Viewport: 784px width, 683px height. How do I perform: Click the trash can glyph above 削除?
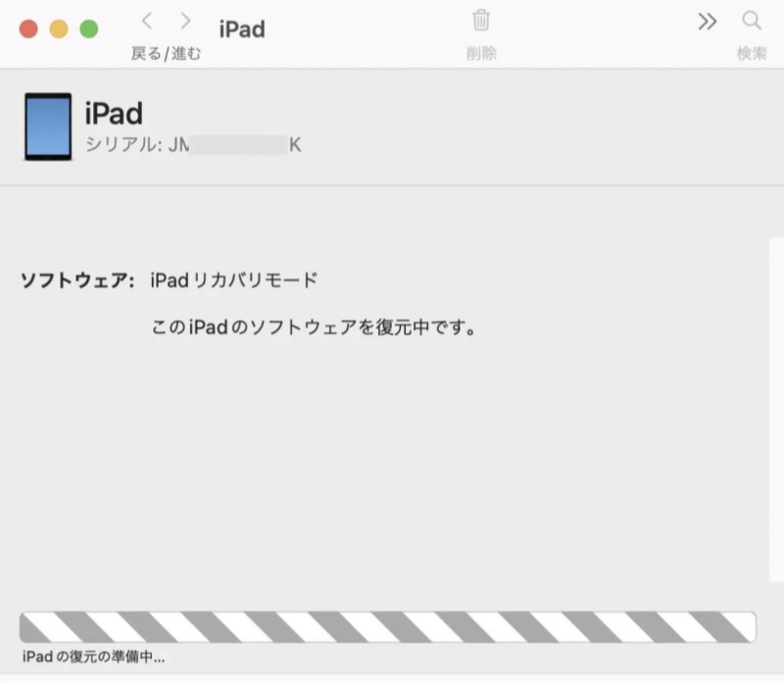[x=480, y=22]
